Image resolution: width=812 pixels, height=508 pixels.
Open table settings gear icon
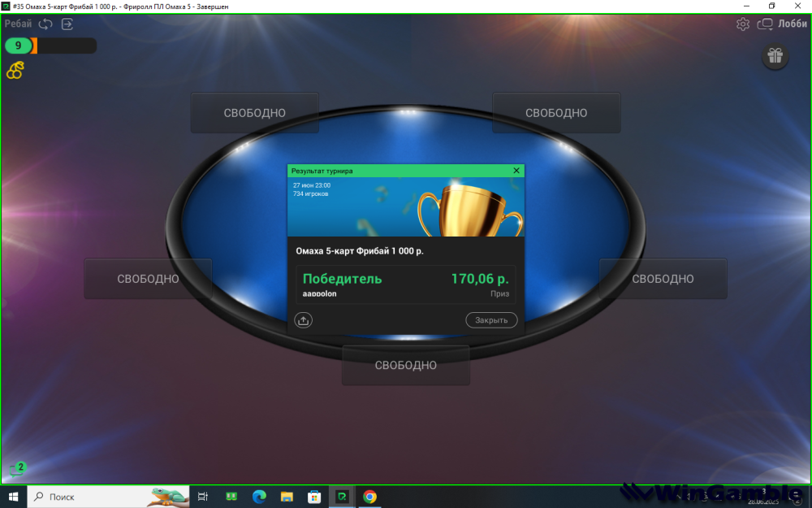tap(743, 24)
